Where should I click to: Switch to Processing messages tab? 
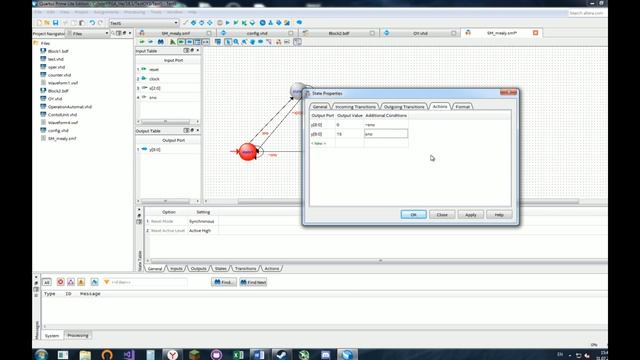click(78, 336)
